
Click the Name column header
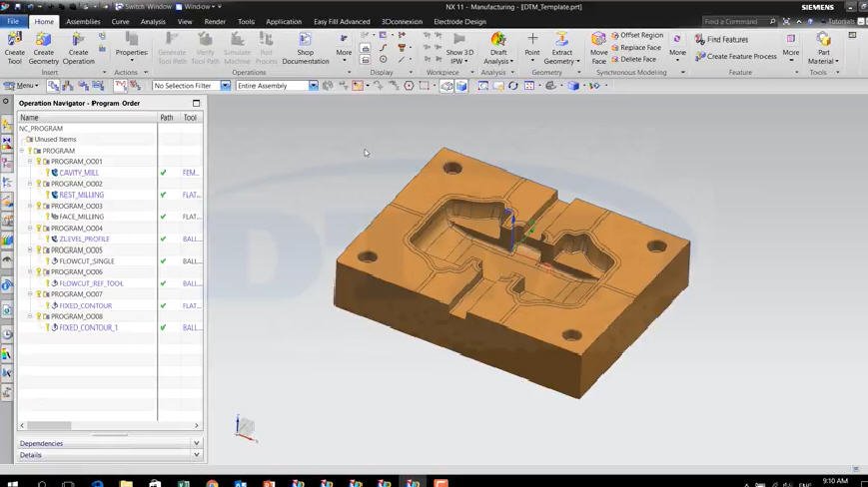[x=88, y=118]
